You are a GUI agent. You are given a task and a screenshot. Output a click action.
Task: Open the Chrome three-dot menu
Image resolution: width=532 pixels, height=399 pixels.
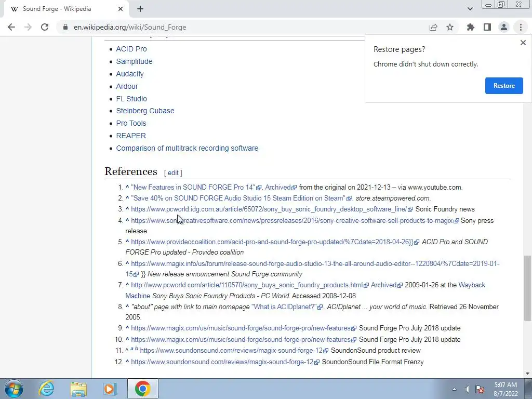(x=521, y=27)
